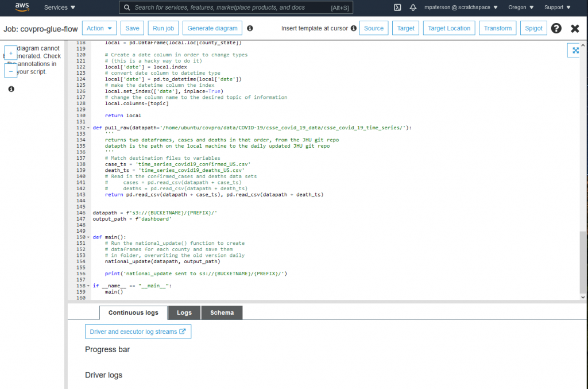Insert a Target Location template
The width and height of the screenshot is (588, 389).
(449, 28)
